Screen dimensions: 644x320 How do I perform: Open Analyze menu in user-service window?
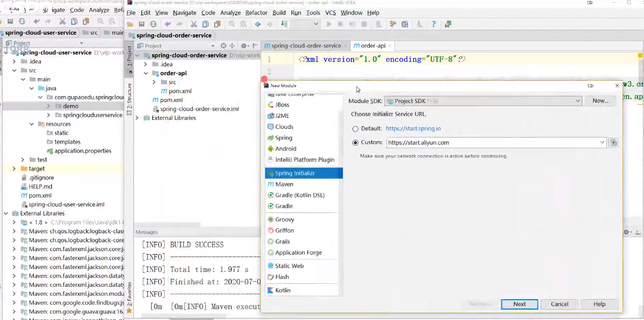pos(99,9)
